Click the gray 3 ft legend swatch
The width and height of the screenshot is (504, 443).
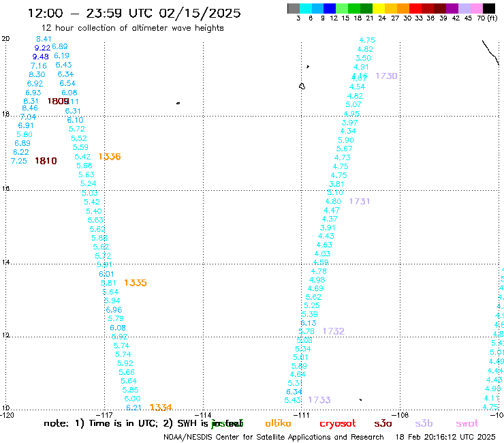[294, 8]
